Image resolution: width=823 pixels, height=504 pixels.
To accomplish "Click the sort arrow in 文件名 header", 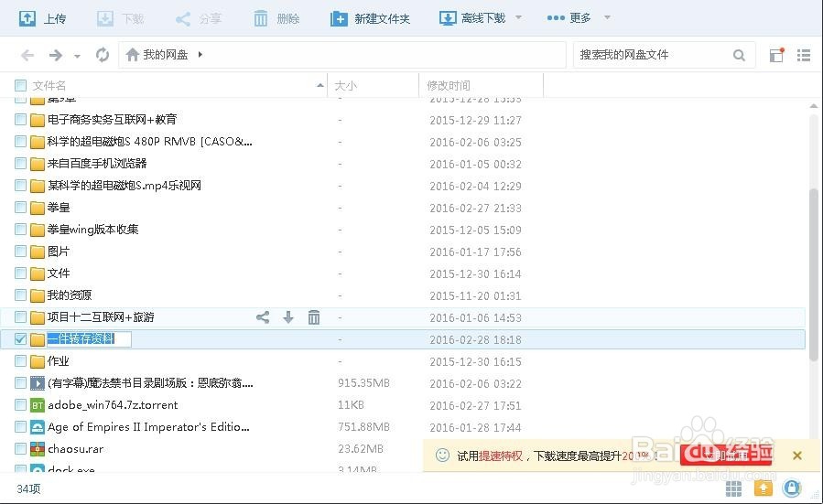I will click(320, 85).
